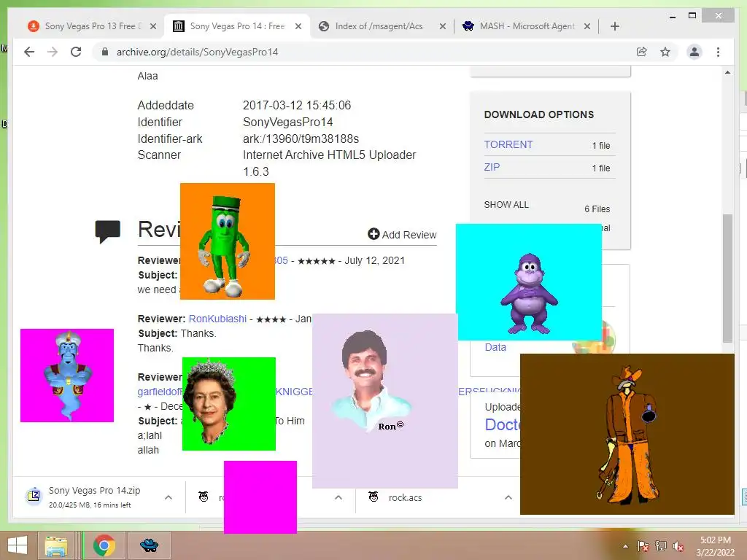
Task: Click SHOW ALL download files
Action: [x=506, y=205]
